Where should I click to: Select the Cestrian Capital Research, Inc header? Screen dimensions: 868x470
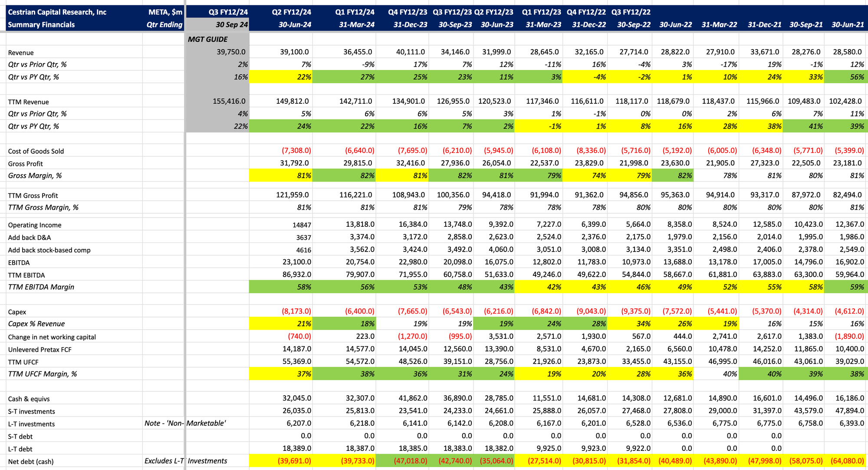[x=57, y=12]
